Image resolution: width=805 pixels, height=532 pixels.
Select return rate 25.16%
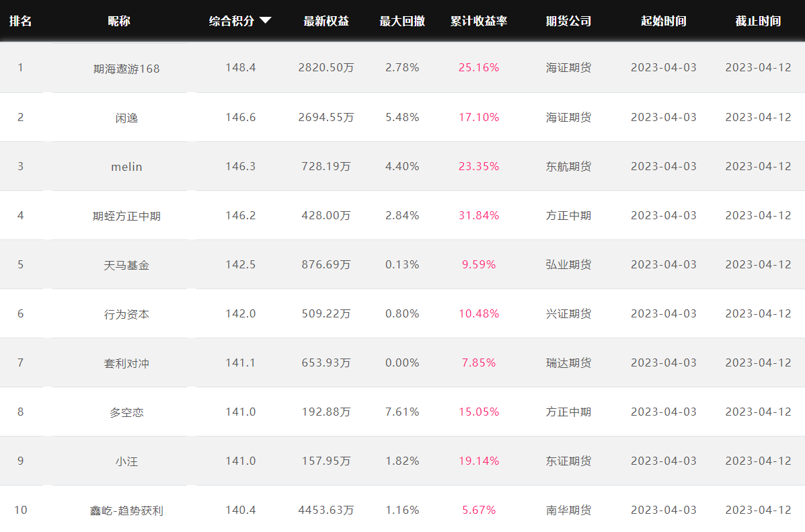tap(478, 68)
